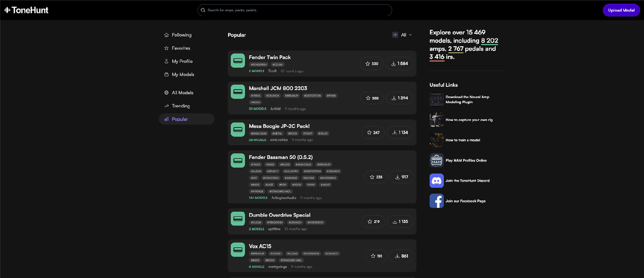Favorite Vox AC15 with its star button
Image resolution: width=644 pixels, height=278 pixels.
coord(376,255)
